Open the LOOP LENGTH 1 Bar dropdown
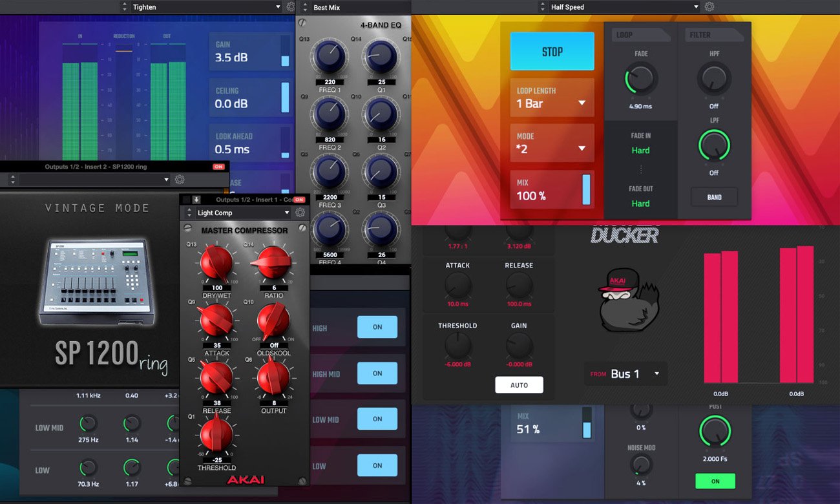840x504 pixels. 552,97
